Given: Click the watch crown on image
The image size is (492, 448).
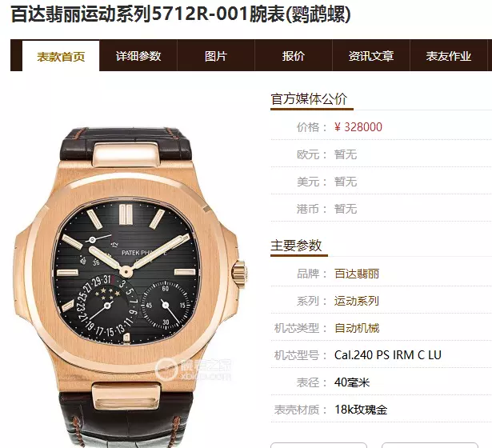Looking at the screenshot, I should 240,272.
